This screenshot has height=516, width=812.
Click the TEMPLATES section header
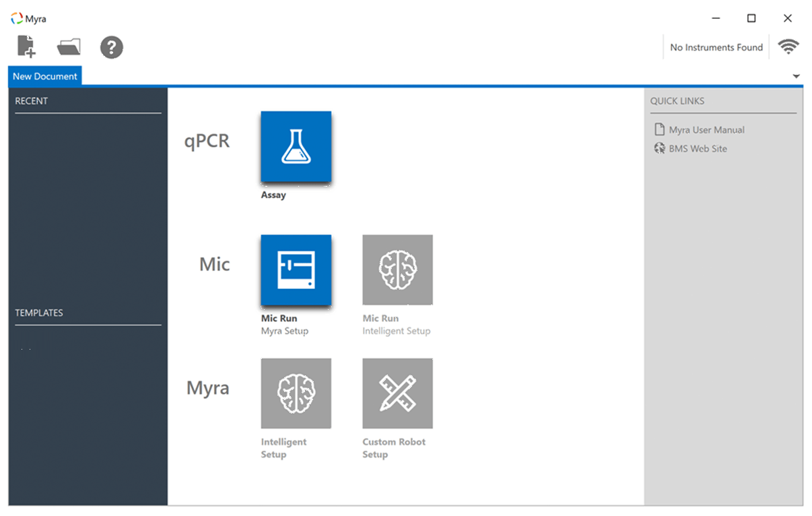click(x=39, y=313)
